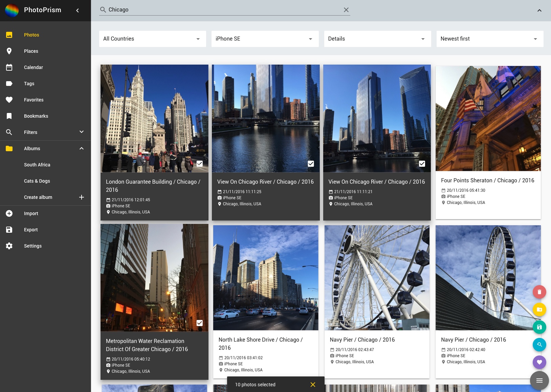Open the All Countries dropdown
The width and height of the screenshot is (551, 392).
click(152, 39)
